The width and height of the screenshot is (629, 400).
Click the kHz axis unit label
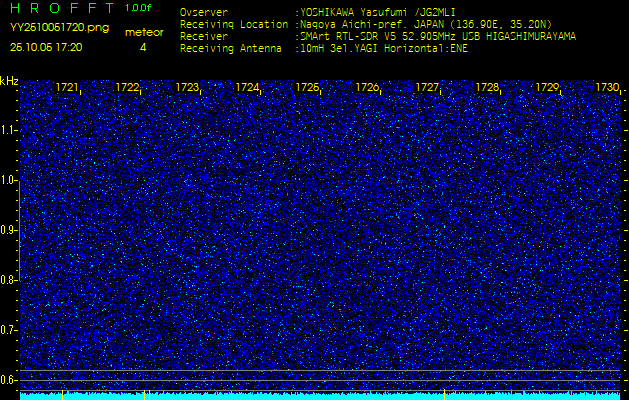click(9, 81)
